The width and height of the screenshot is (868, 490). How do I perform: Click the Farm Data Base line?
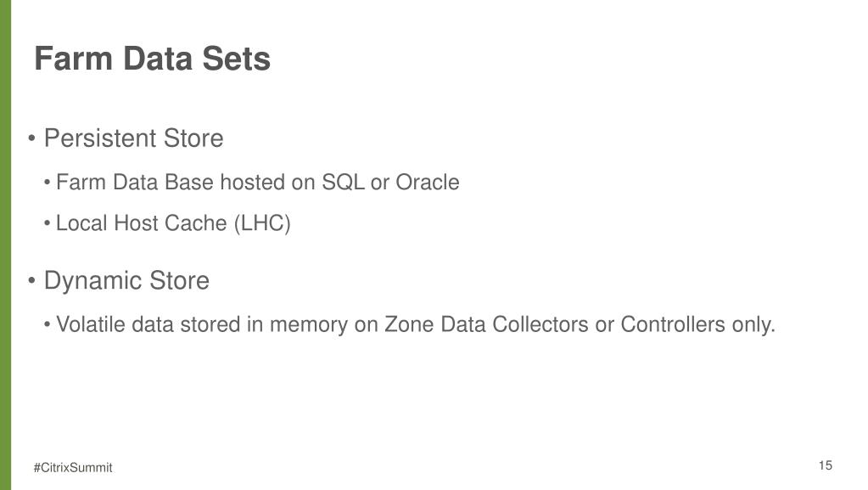[x=257, y=182]
